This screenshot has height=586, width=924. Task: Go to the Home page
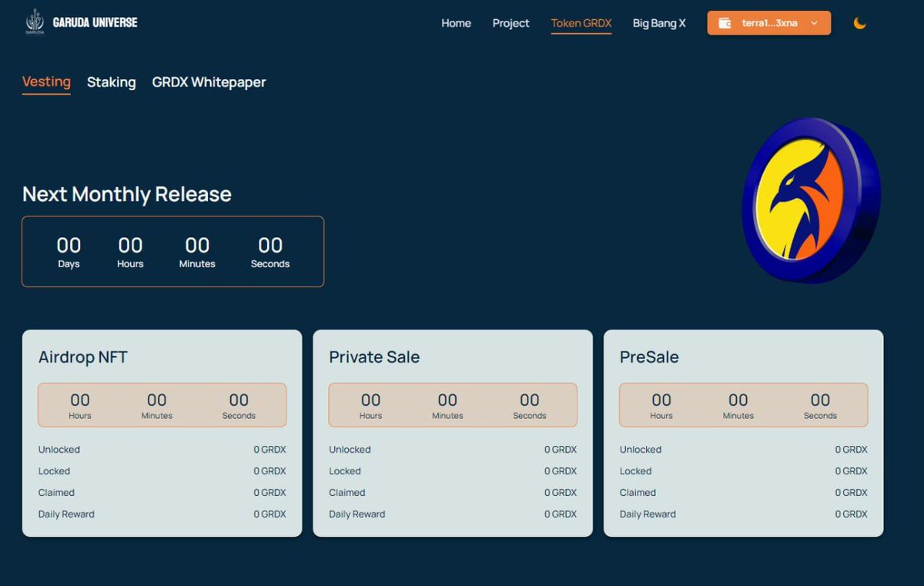coord(456,23)
